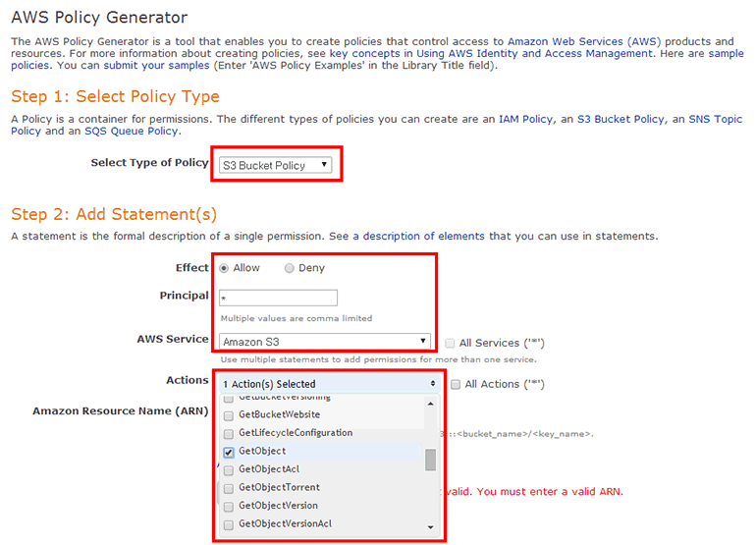Check the GetLifecycleConfiguration action
Viewport: 756px width, 545px height.
pyautogui.click(x=229, y=433)
